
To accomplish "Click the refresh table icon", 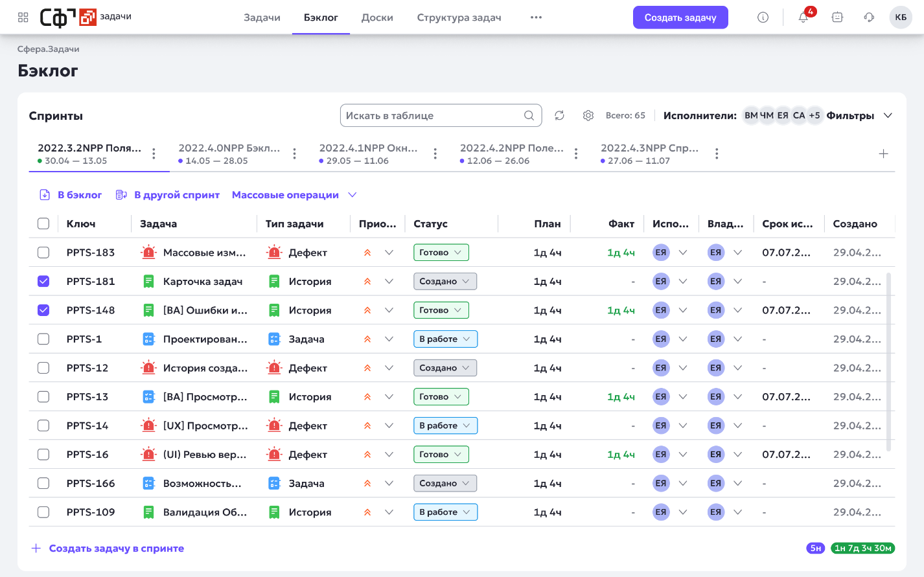I will [x=559, y=115].
